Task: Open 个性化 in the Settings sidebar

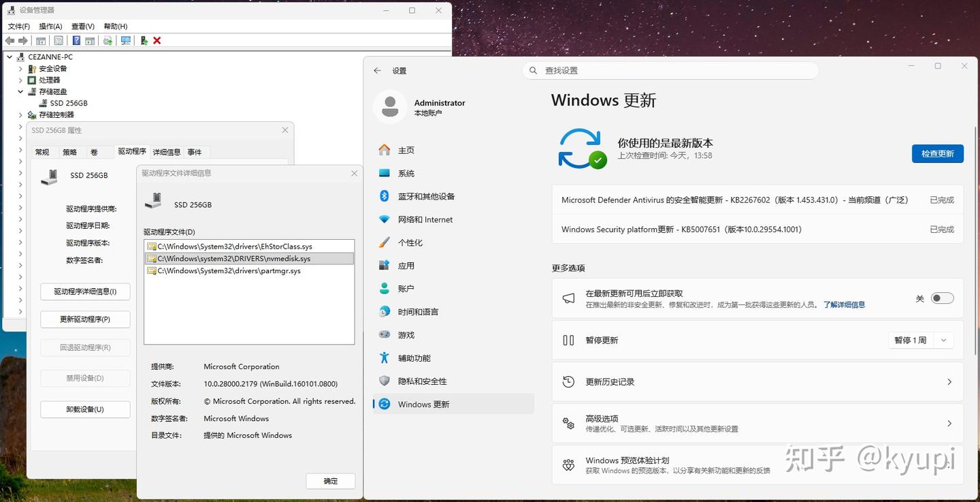Action: coord(453,242)
